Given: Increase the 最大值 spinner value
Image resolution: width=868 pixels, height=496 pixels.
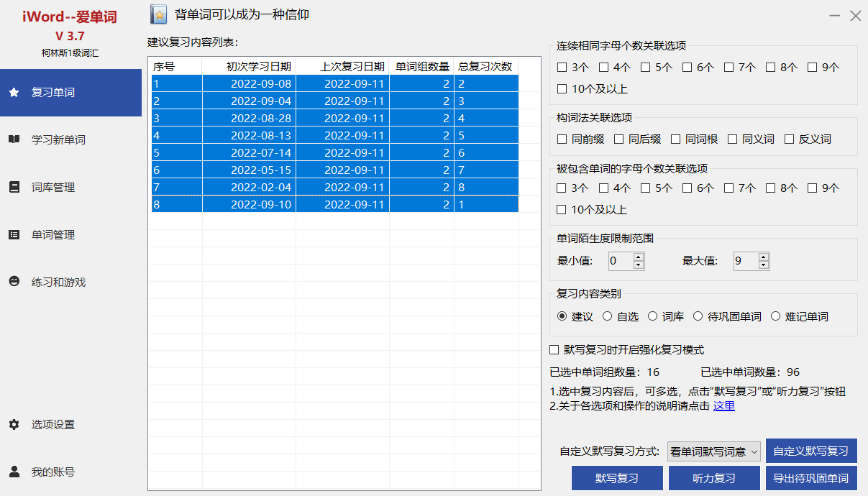Looking at the screenshot, I should coord(764,257).
